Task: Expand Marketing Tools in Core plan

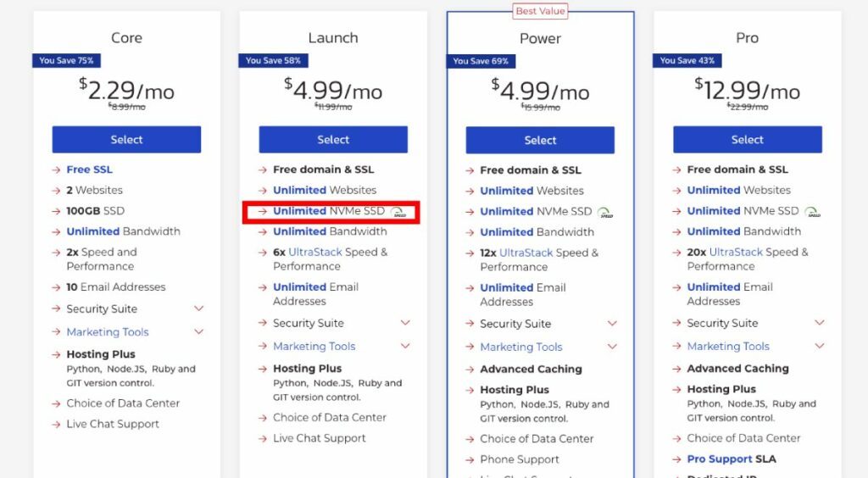Action: click(x=199, y=331)
